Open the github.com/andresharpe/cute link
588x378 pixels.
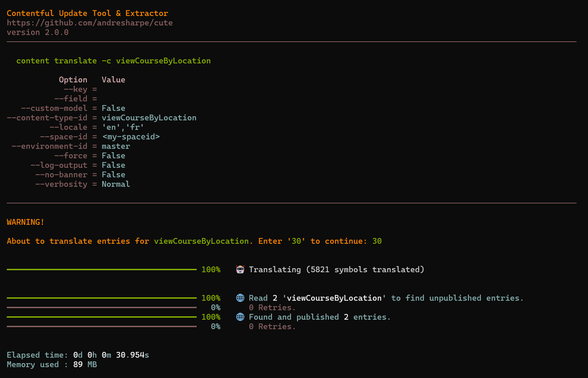(x=90, y=23)
